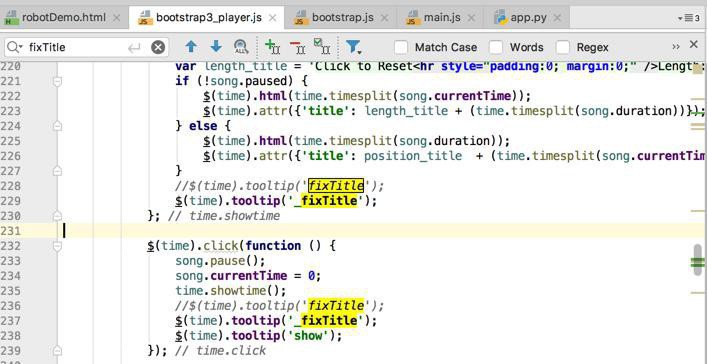The image size is (707, 364).
Task: Enable the Match Case checkbox
Action: tap(401, 47)
